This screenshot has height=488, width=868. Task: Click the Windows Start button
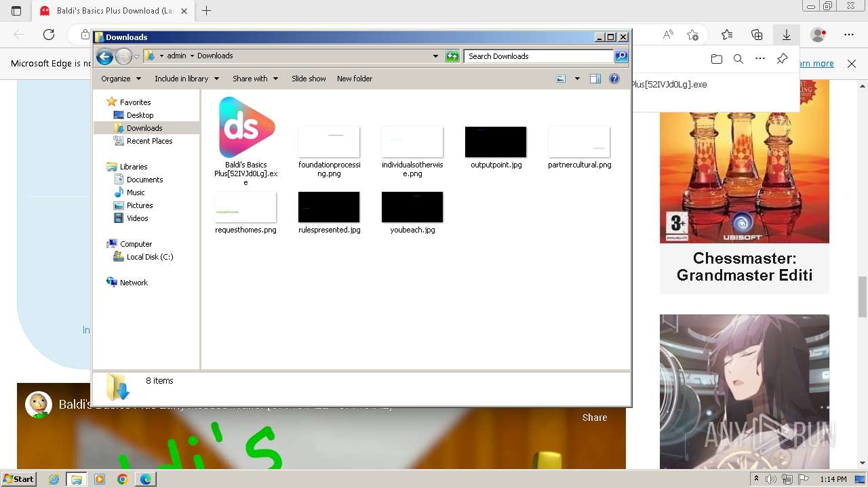19,479
